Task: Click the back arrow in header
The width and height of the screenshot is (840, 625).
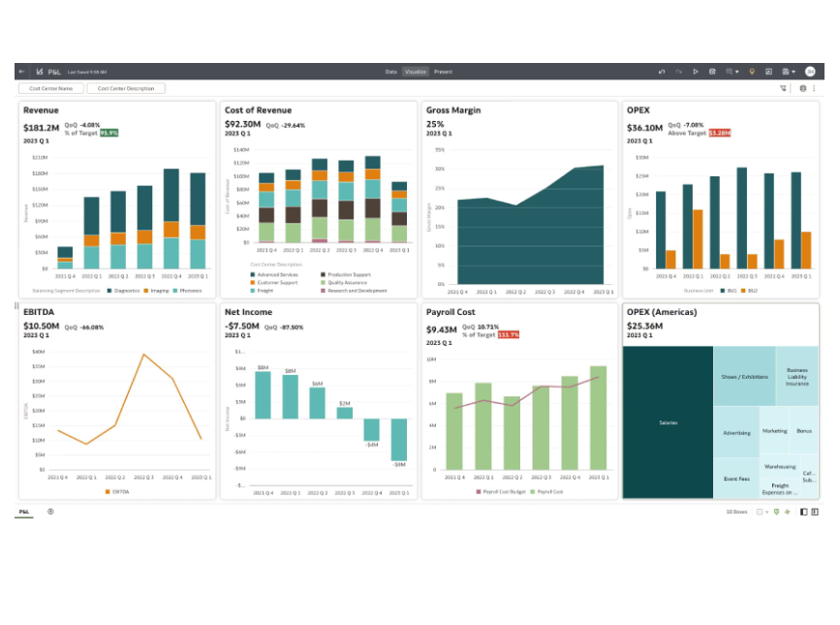Action: point(22,72)
